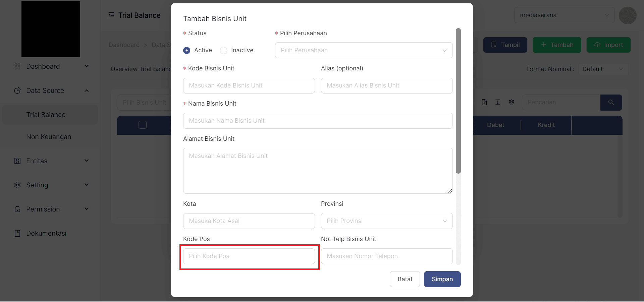The width and height of the screenshot is (644, 302).
Task: Click the Batal button
Action: pos(405,279)
